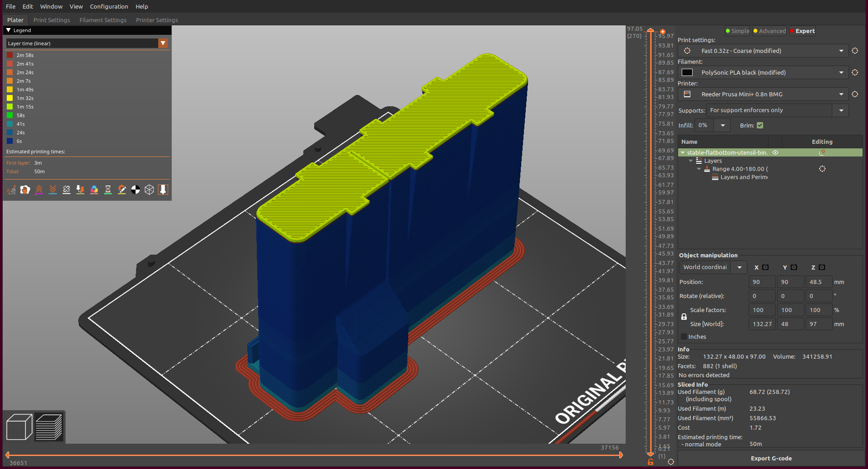
Task: Open the Configuration menu
Action: [108, 6]
